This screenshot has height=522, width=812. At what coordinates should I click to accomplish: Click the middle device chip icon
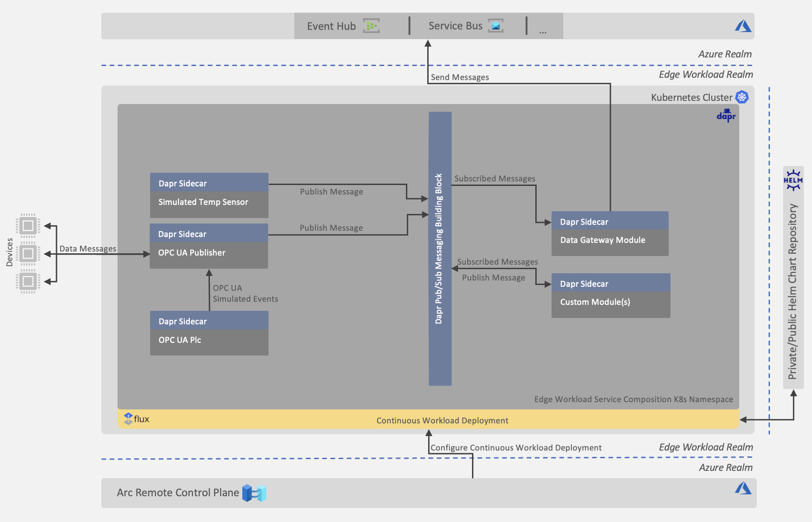point(28,253)
